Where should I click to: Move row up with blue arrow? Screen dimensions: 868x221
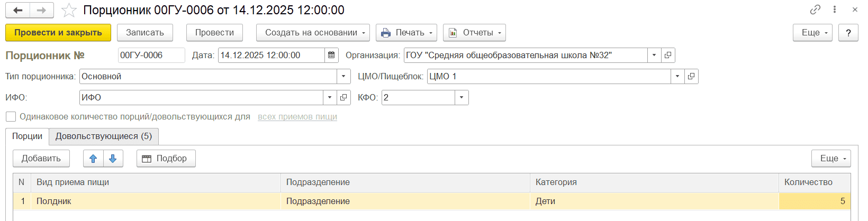tap(93, 158)
